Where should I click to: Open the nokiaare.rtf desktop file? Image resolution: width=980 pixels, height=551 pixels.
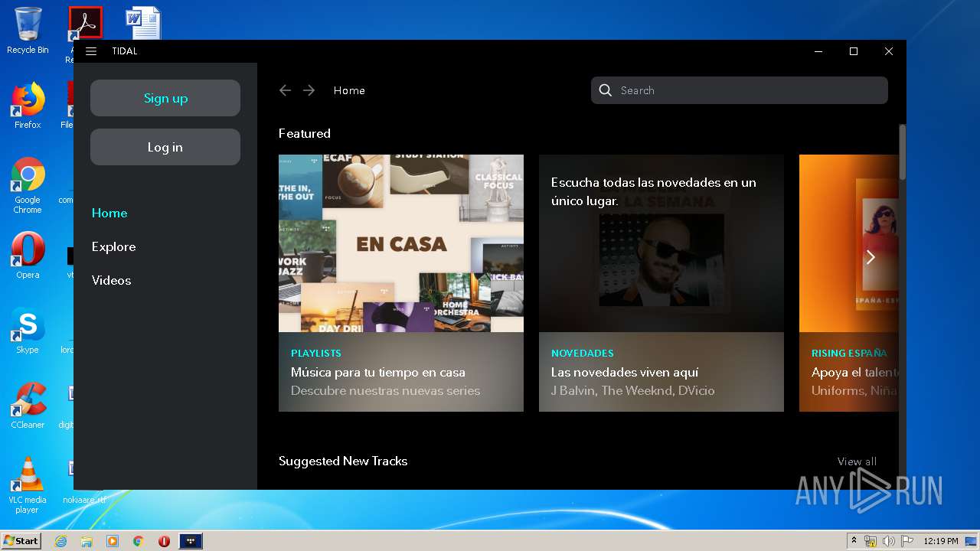point(84,500)
